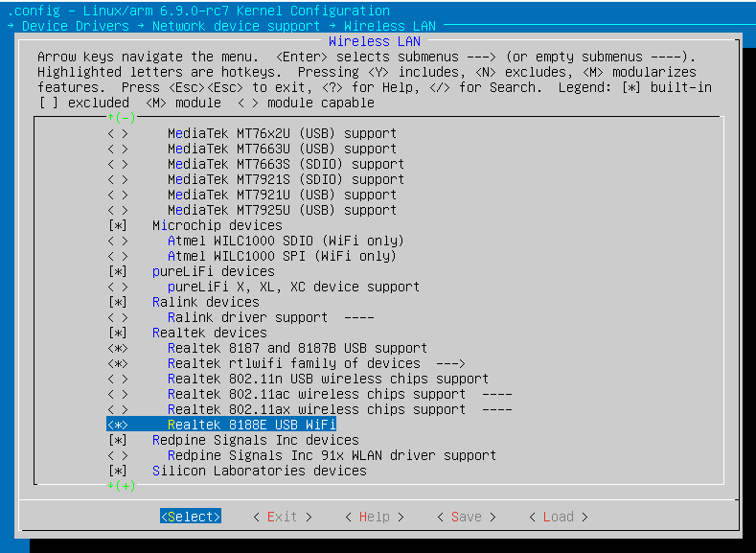The width and height of the screenshot is (756, 553).
Task: Click the .config Kernel Configuration title text
Action: (198, 11)
